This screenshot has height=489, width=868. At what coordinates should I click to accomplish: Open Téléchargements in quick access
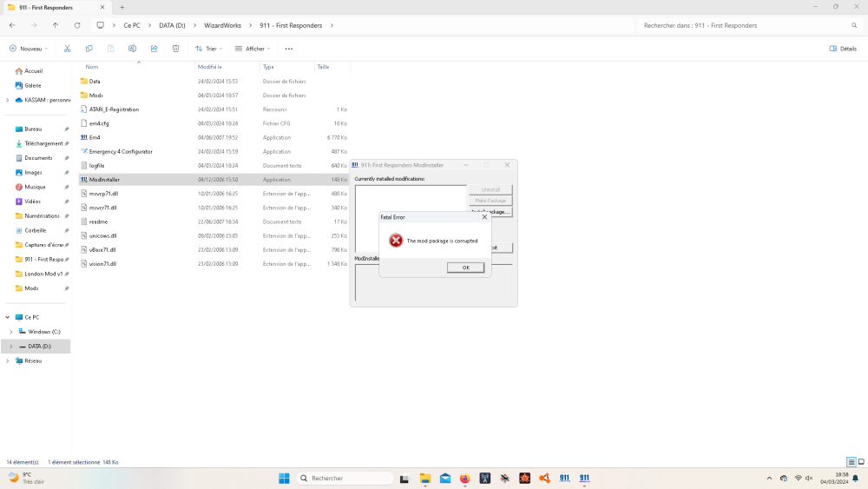click(x=43, y=143)
